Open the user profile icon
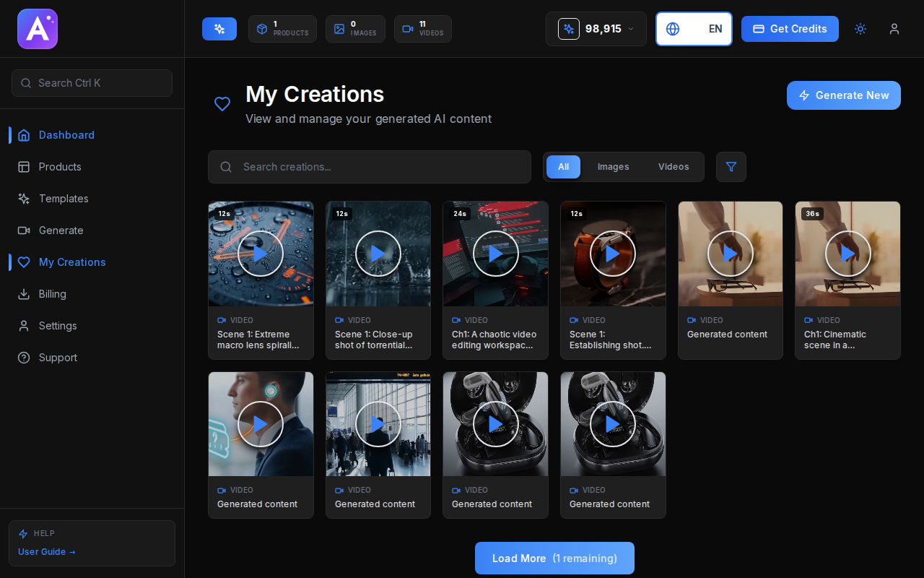Viewport: 924px width, 578px height. click(894, 29)
